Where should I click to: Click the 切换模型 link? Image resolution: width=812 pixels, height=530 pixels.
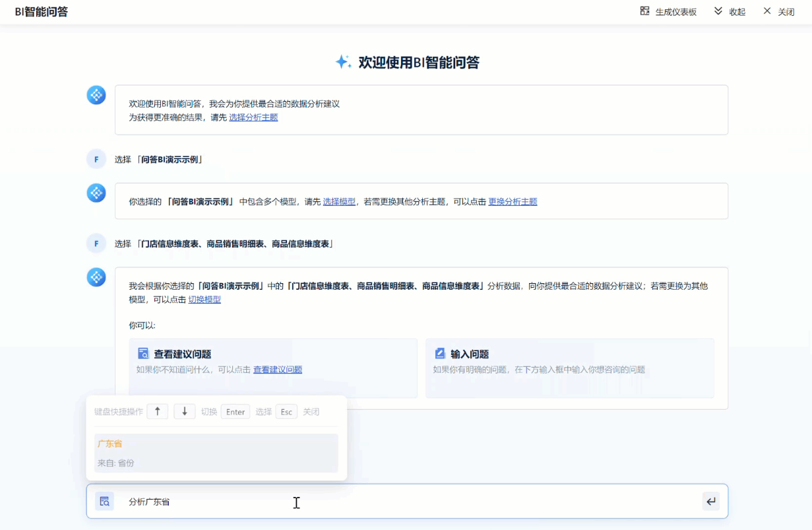tap(204, 300)
